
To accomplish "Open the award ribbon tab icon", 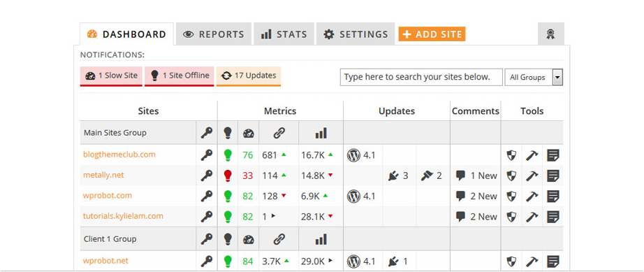I will tap(551, 34).
